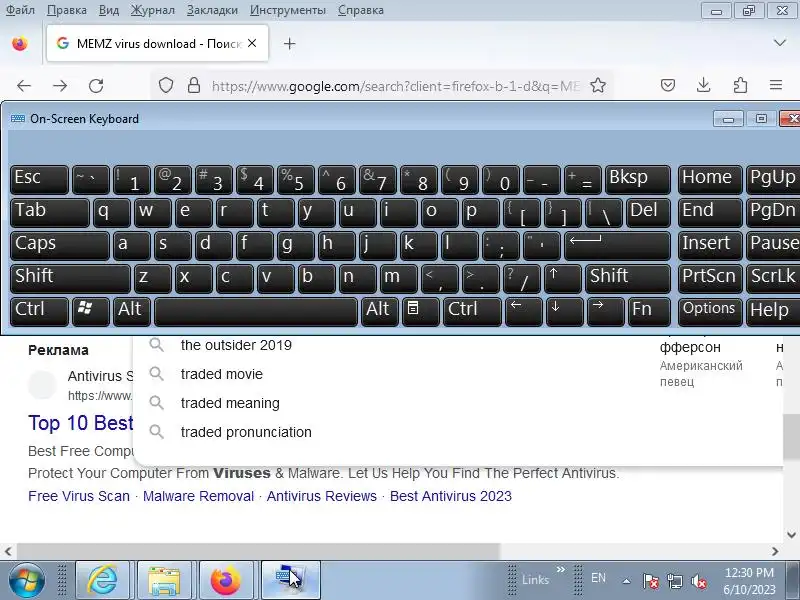The height and width of the screenshot is (600, 800).
Task: Choose suggestion traded meaning
Action: coord(230,403)
